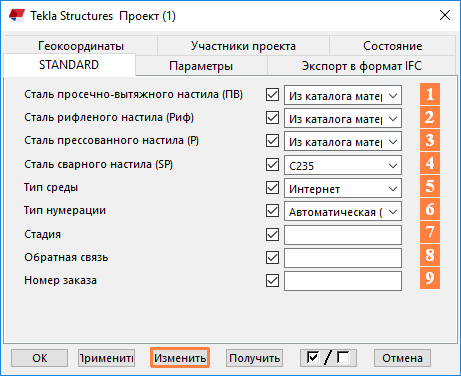The height and width of the screenshot is (376, 461).
Task: Switch to Экспорт в формат IFC tab
Action: coord(362,66)
